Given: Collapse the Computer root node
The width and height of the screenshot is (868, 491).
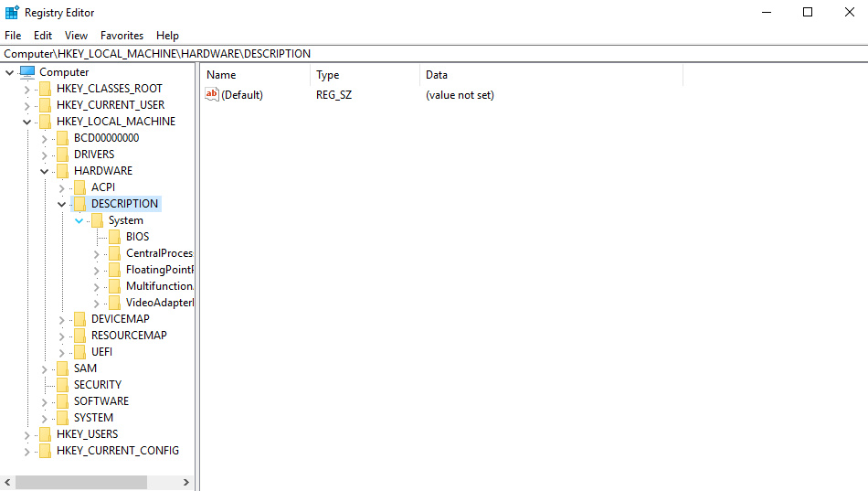Looking at the screenshot, I should 9,72.
